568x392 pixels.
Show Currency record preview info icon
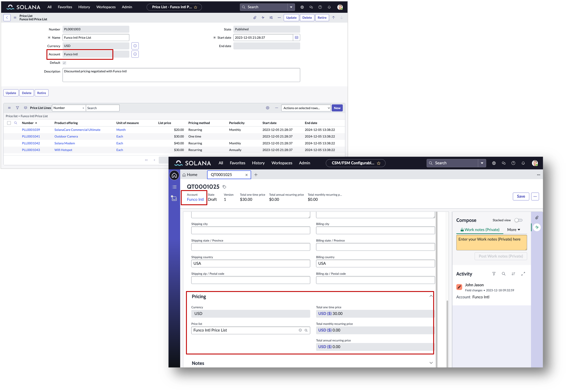pos(135,46)
